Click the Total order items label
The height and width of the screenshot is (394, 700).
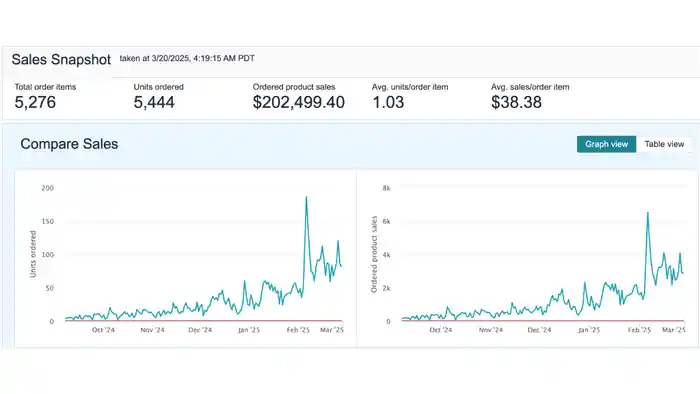tap(45, 87)
